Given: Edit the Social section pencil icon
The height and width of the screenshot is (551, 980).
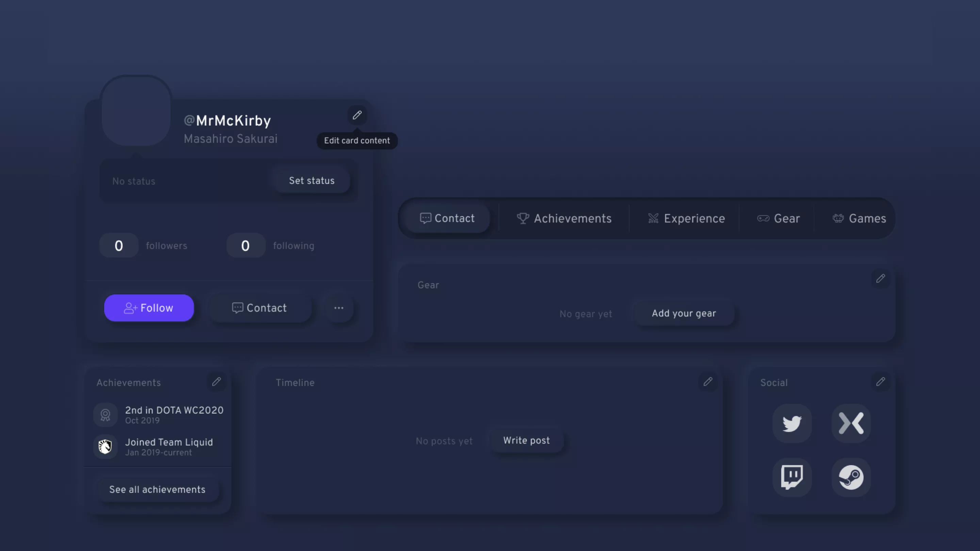Looking at the screenshot, I should [881, 382].
